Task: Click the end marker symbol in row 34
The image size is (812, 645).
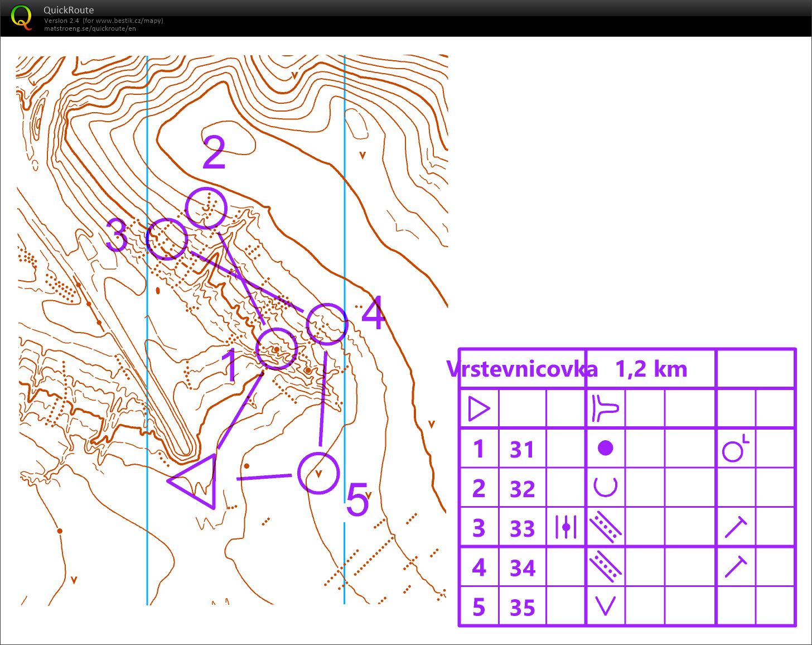Action: [x=735, y=567]
